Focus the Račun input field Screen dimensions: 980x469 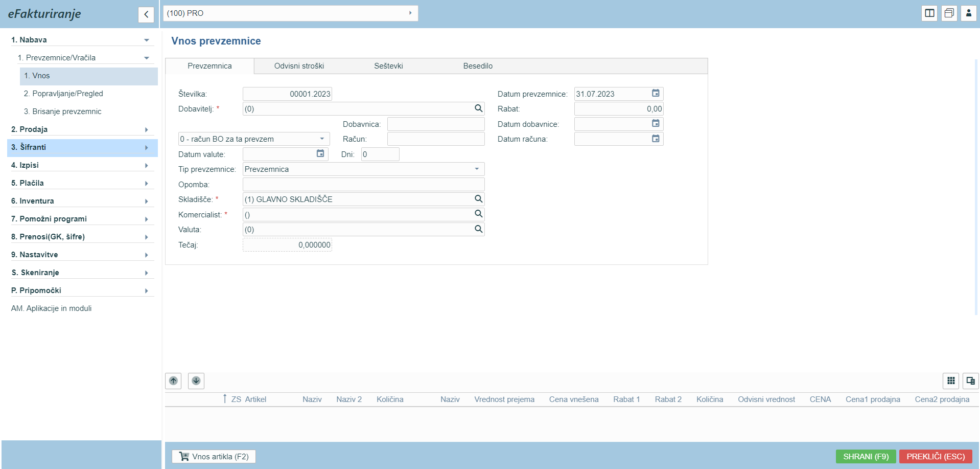point(436,139)
